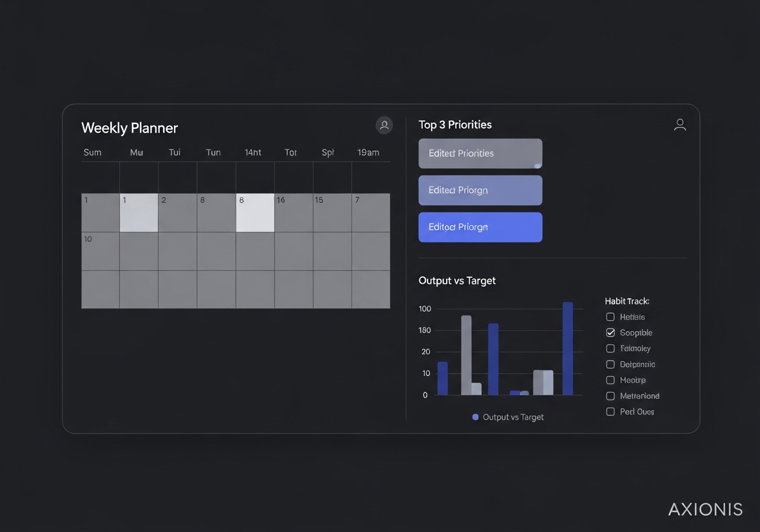Screen dimensions: 760x532
Task: Select the Tot day column header
Action: click(290, 153)
